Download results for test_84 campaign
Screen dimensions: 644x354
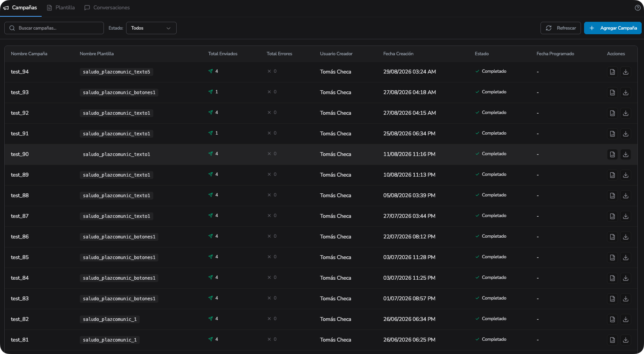pyautogui.click(x=626, y=278)
